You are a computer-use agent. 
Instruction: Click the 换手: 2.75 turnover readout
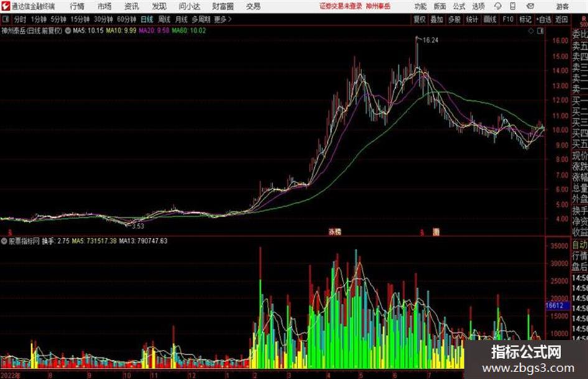point(55,241)
